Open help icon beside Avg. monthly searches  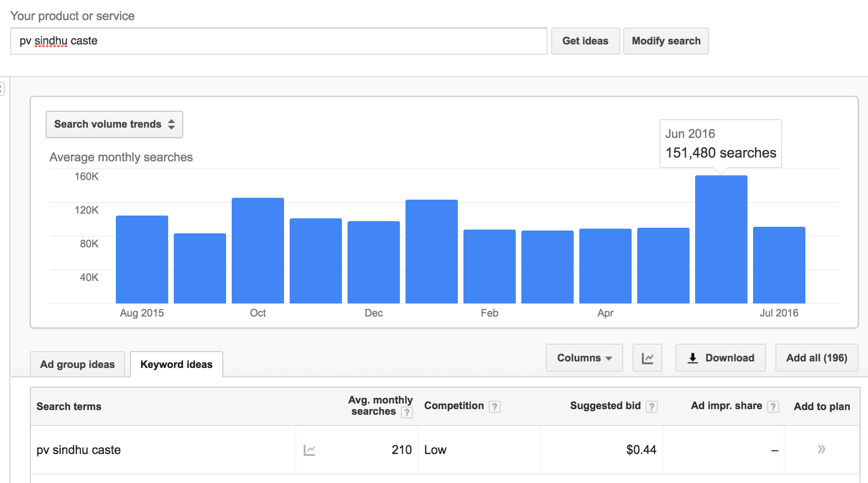pos(407,412)
